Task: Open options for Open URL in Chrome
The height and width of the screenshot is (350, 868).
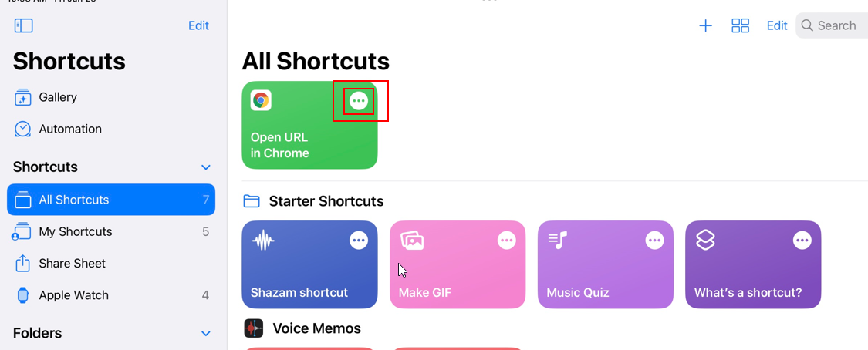Action: point(359,101)
